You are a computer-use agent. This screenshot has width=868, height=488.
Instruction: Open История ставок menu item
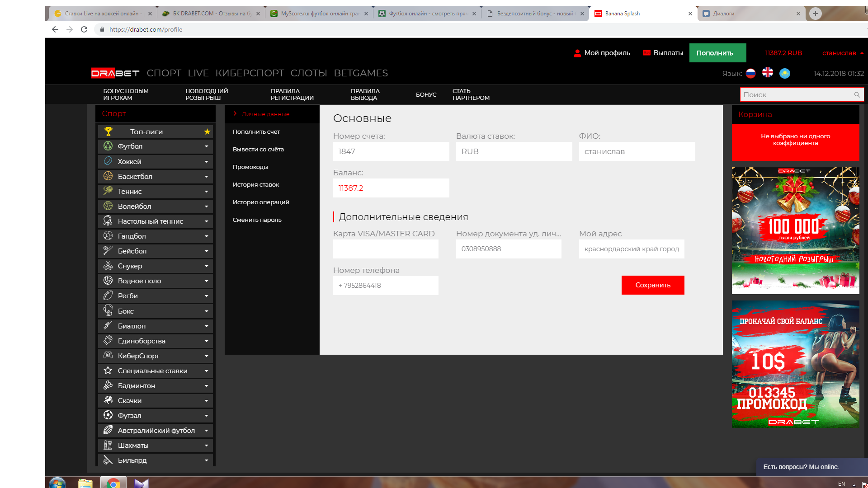(256, 184)
